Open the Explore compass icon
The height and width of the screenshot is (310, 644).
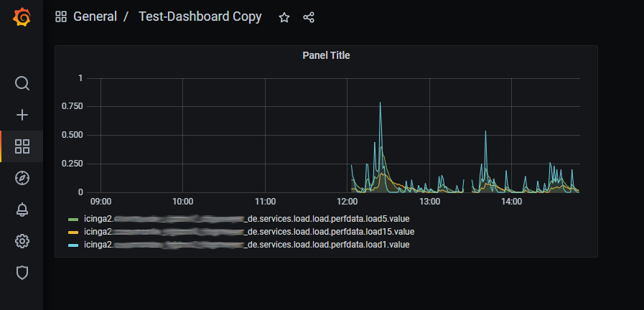pyautogui.click(x=22, y=178)
